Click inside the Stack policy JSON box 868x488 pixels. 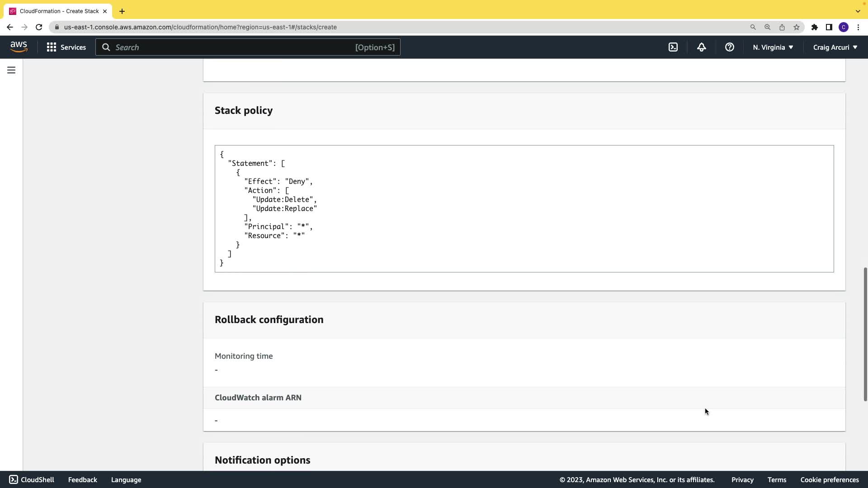tap(524, 208)
